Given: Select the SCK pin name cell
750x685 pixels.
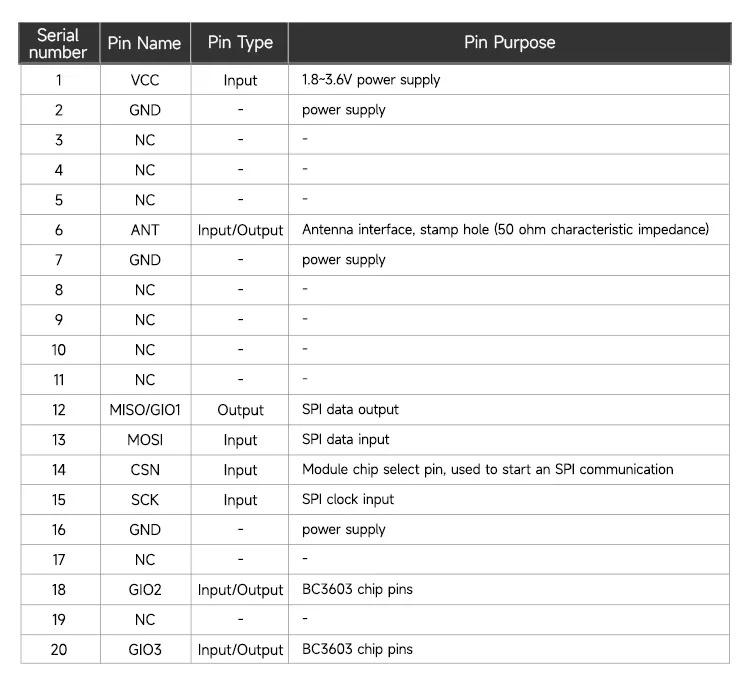Looking at the screenshot, I should point(145,500).
